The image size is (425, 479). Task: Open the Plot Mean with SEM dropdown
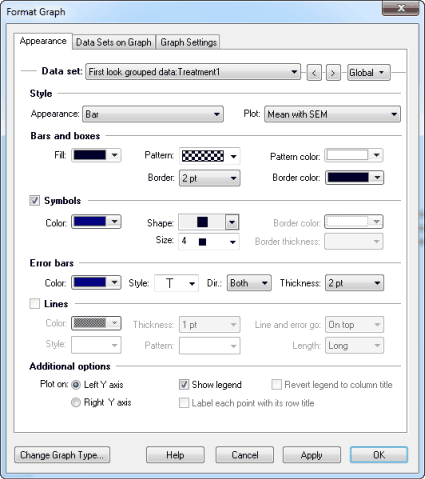pos(332,114)
